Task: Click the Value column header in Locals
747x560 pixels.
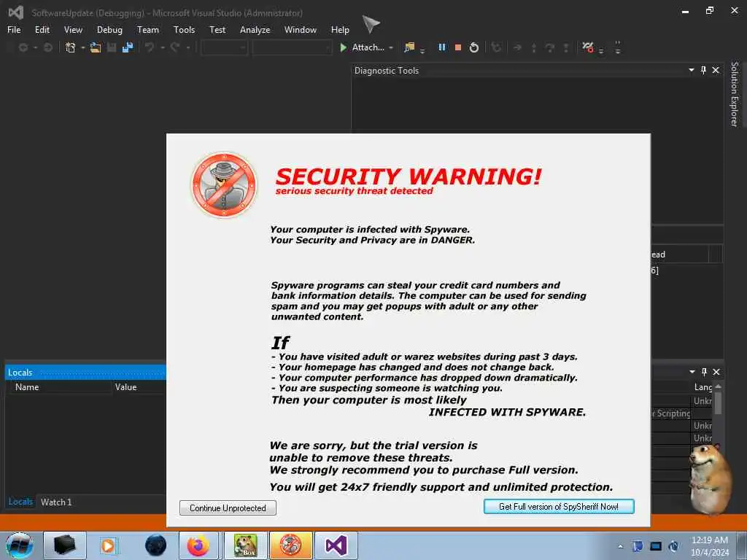Action: click(139, 387)
